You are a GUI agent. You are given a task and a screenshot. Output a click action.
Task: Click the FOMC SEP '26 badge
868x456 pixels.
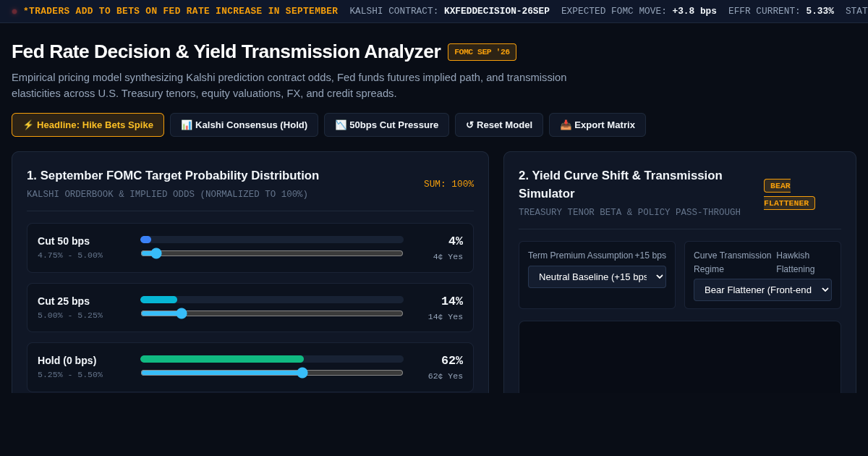[x=482, y=52]
